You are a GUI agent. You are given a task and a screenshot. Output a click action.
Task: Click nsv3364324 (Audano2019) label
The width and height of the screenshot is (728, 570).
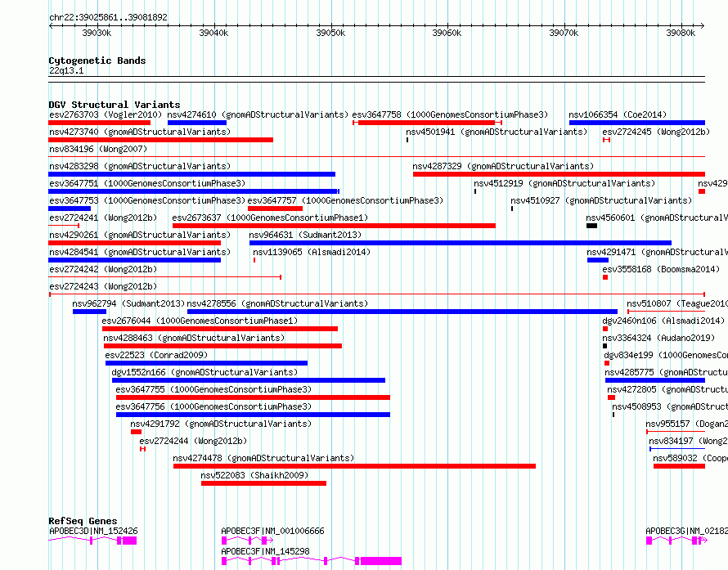(658, 338)
